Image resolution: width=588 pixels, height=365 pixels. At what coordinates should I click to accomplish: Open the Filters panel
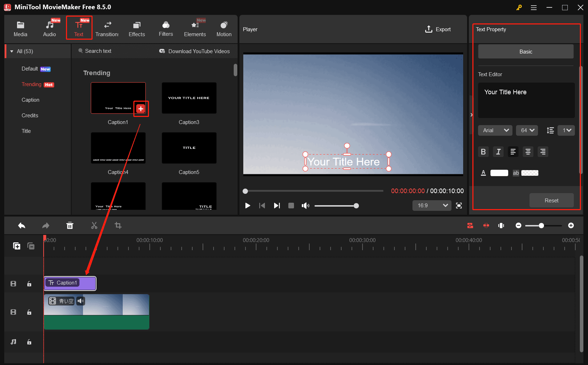pyautogui.click(x=166, y=28)
